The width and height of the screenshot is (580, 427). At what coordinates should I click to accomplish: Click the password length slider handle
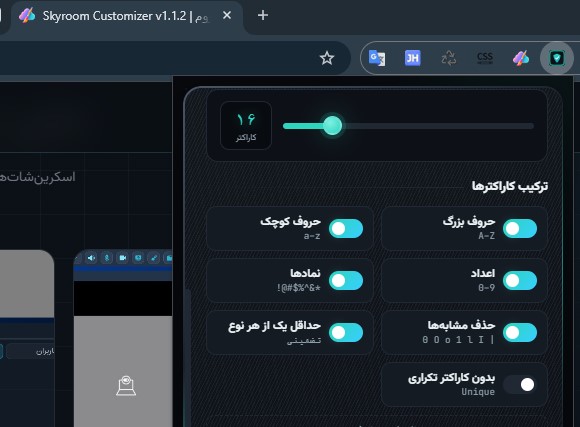click(332, 126)
